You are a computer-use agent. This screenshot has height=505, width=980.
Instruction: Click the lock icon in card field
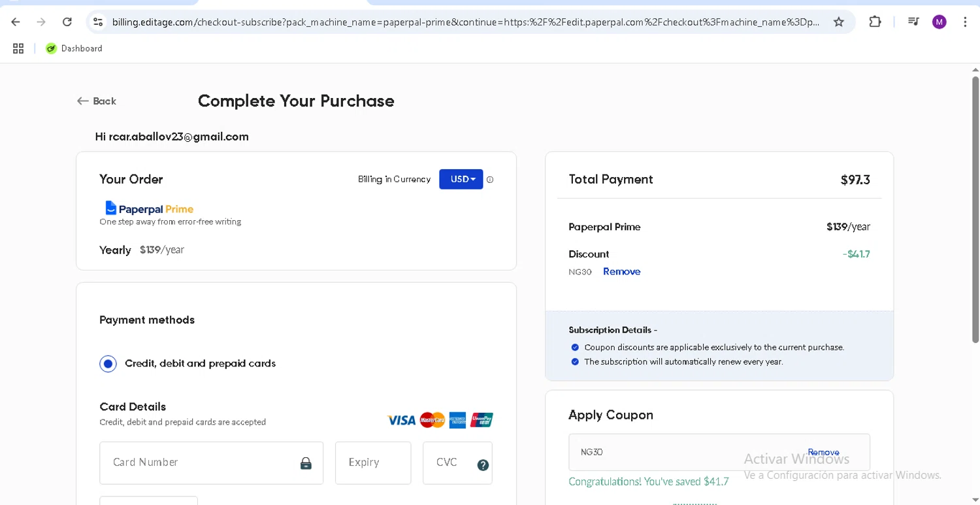point(306,463)
